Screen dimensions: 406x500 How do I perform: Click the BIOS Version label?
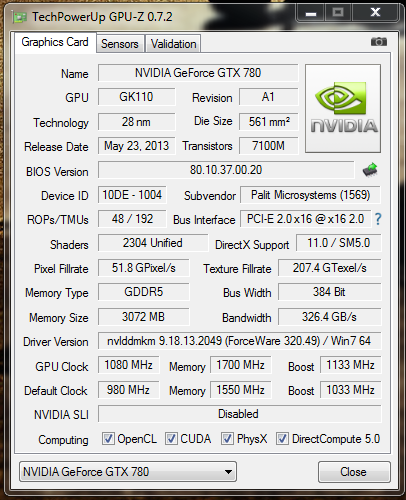tap(57, 172)
